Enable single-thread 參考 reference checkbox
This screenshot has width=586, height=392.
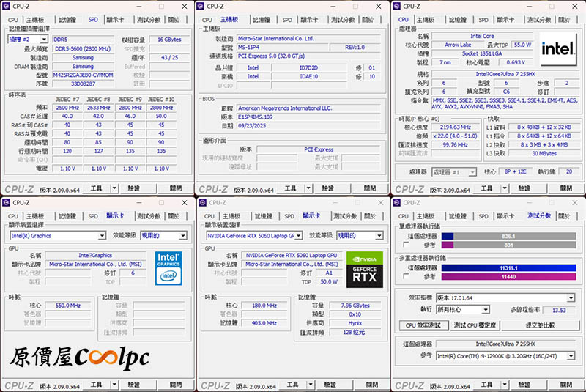[x=406, y=245]
